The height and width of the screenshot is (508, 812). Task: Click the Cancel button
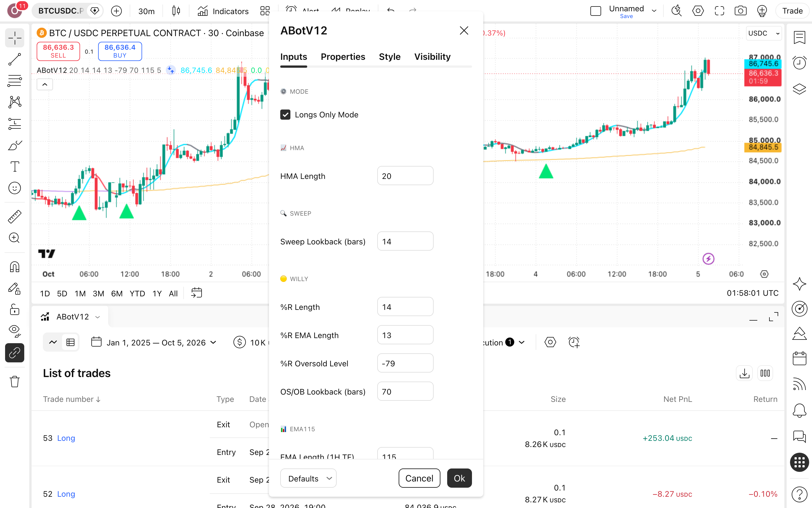419,478
